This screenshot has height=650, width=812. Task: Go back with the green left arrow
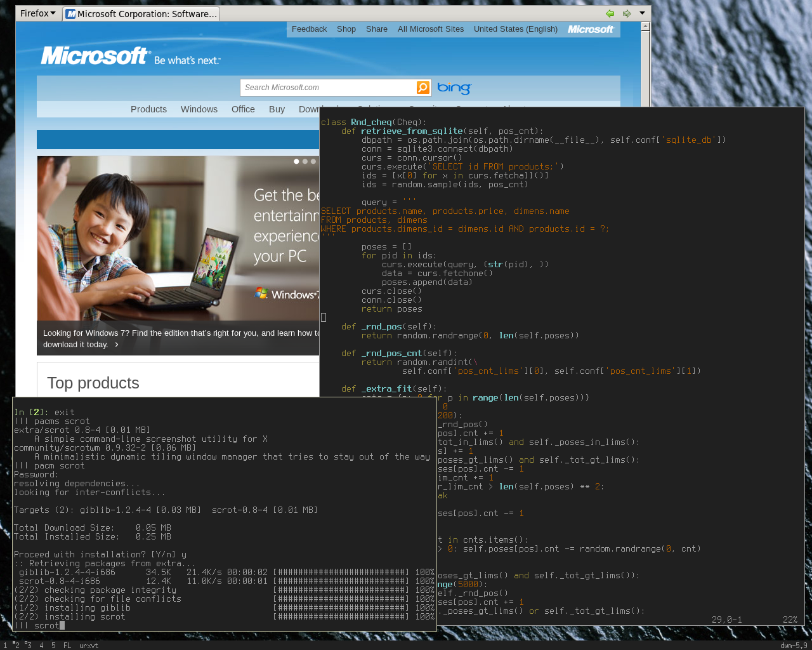[x=610, y=13]
